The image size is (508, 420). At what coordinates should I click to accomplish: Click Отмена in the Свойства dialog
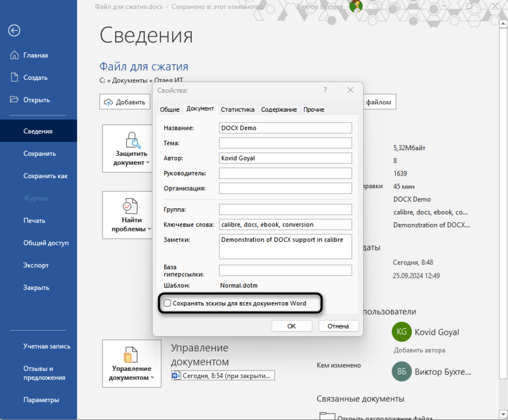click(x=338, y=326)
